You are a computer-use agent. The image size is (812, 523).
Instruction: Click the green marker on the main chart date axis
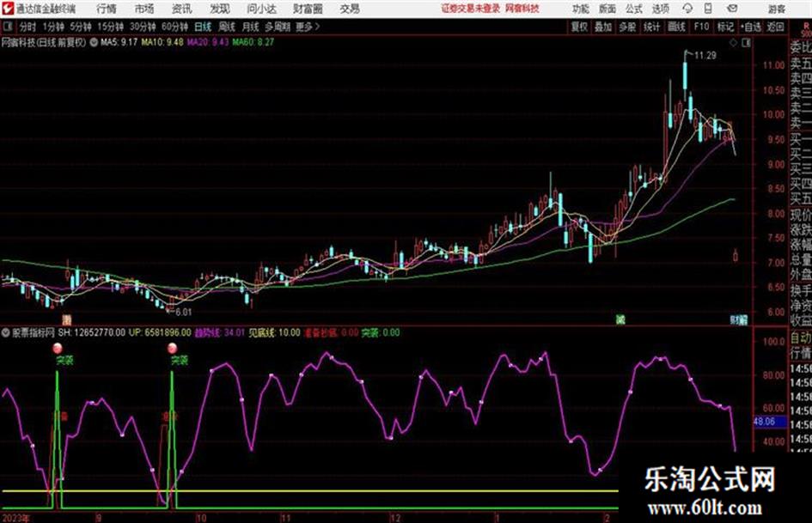[620, 319]
